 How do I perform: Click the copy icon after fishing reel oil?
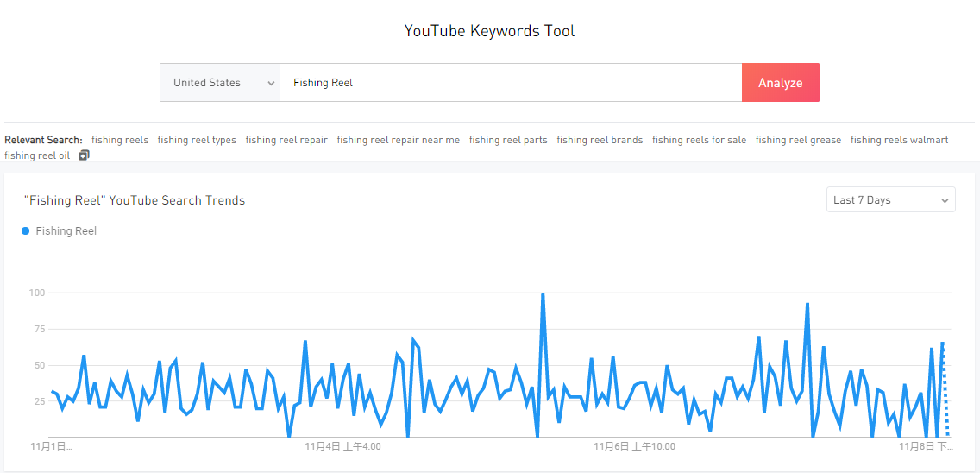[85, 155]
